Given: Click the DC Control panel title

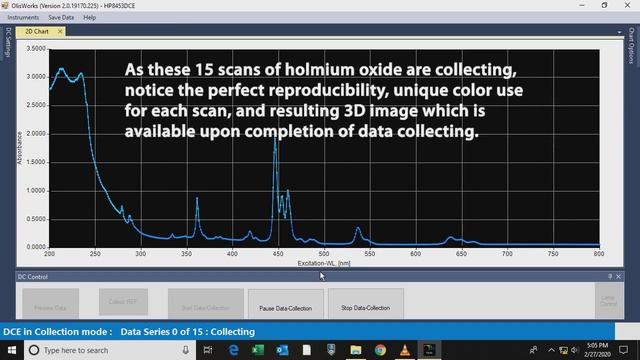Looking at the screenshot, I should click(33, 277).
